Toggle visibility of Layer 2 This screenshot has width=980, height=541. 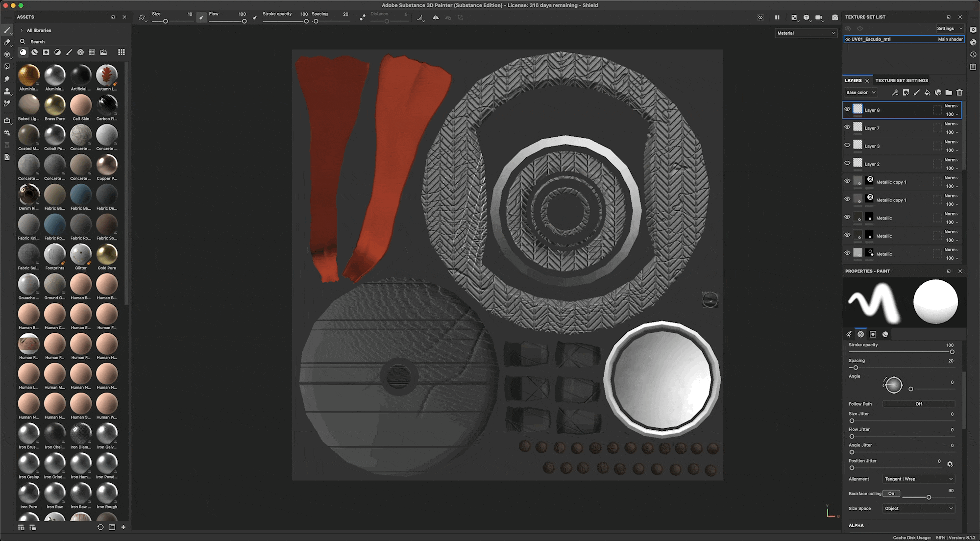tap(847, 163)
